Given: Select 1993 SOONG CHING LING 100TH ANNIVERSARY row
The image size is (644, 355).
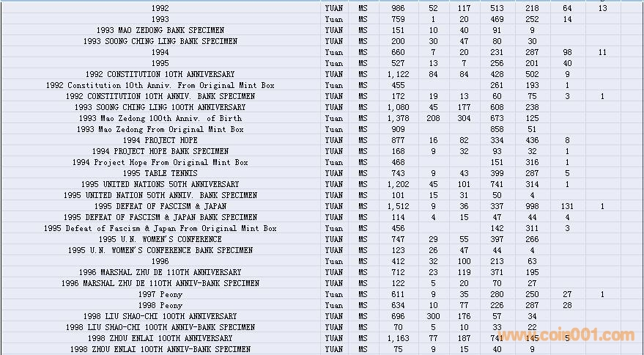Looking at the screenshot, I should [x=160, y=107].
